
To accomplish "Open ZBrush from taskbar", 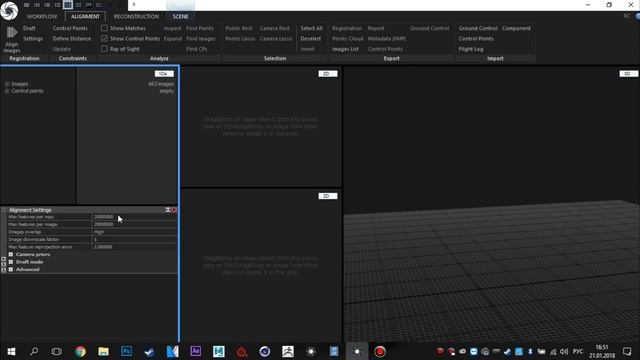I will click(288, 351).
